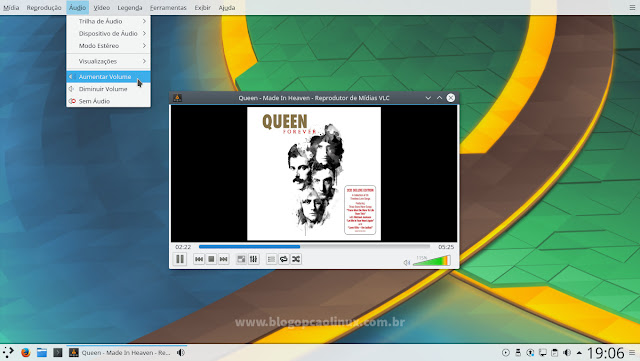Open display/network tray icon

click(542, 352)
